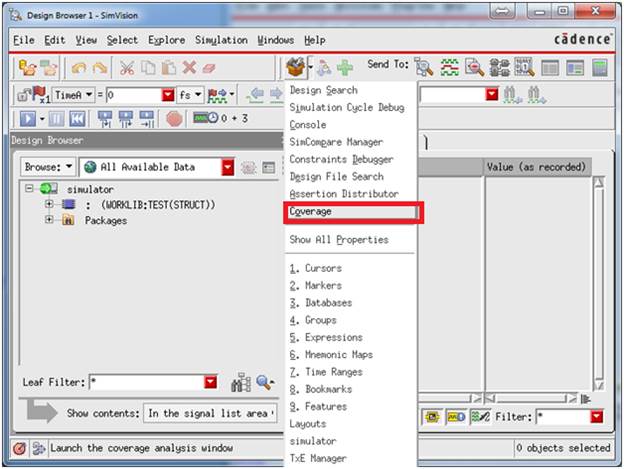Image resolution: width=624 pixels, height=469 pixels.
Task: Open the Filter red dropdown in signal pane
Action: click(x=597, y=417)
